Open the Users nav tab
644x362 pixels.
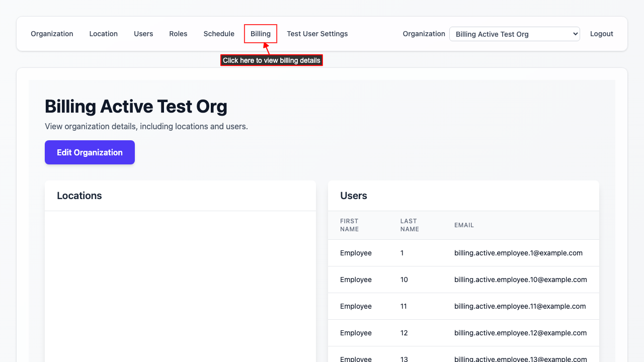click(143, 34)
